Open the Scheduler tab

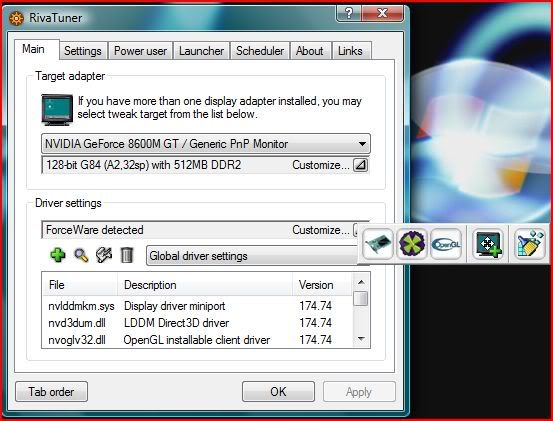pyautogui.click(x=260, y=51)
